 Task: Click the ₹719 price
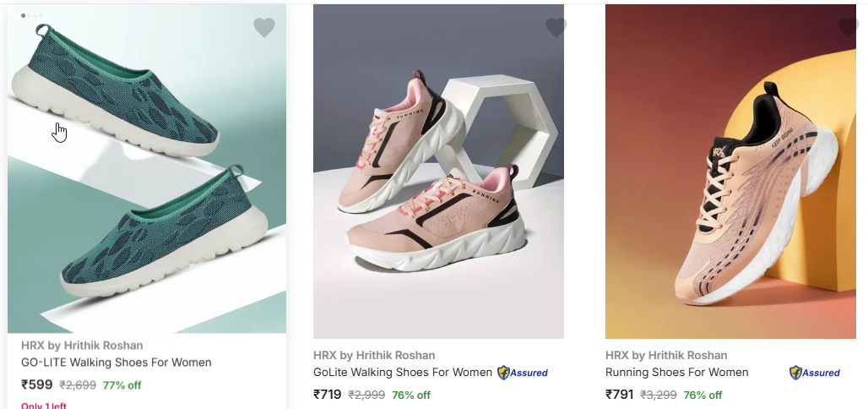tap(328, 395)
